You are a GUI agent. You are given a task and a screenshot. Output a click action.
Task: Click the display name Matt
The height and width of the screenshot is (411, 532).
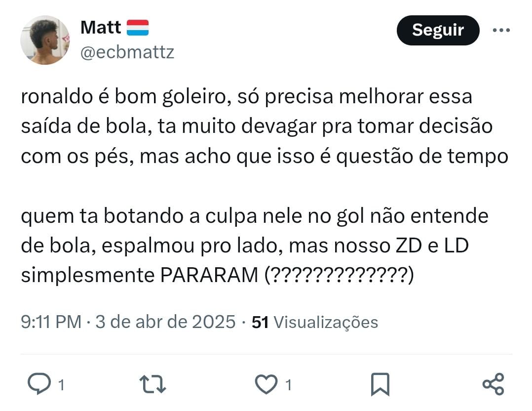click(x=101, y=27)
